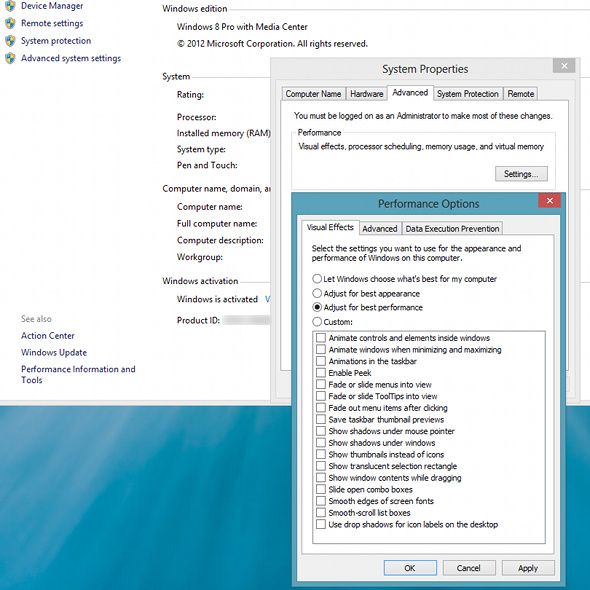Close the System Properties dialog
This screenshot has width=590, height=590.
click(564, 66)
